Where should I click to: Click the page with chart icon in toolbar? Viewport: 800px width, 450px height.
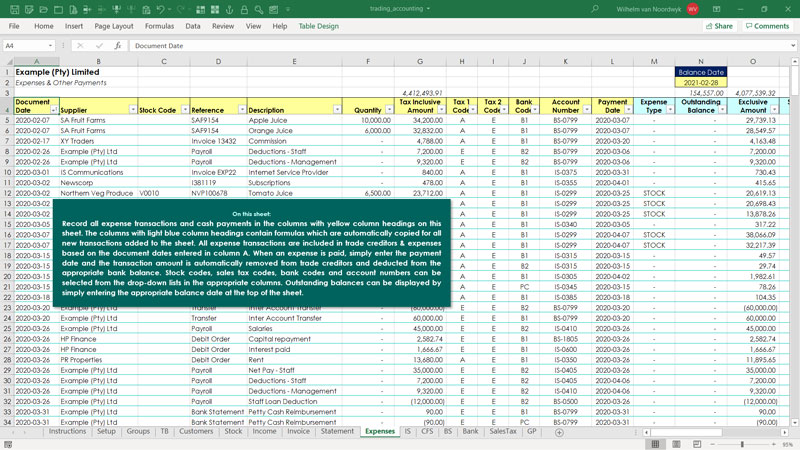coord(73,10)
